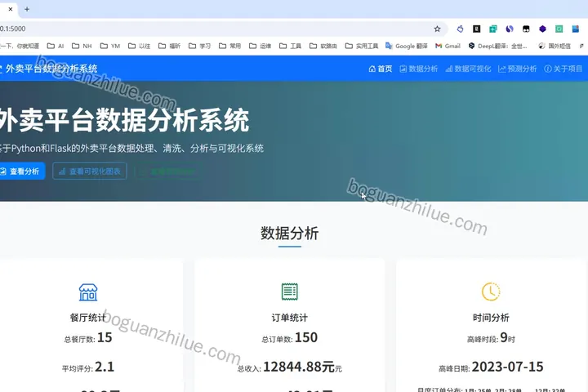
Task: Click the DeepL bookmark icon
Action: 472,46
